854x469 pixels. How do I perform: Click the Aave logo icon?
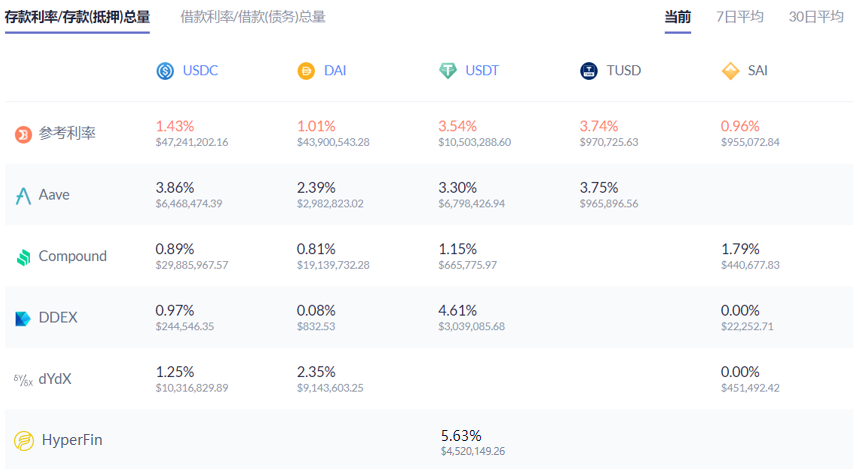[x=23, y=196]
